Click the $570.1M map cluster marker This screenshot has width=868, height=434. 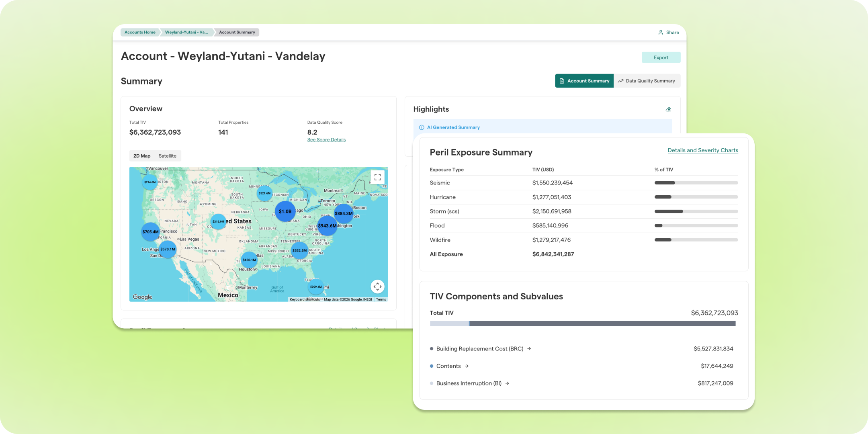[168, 249]
